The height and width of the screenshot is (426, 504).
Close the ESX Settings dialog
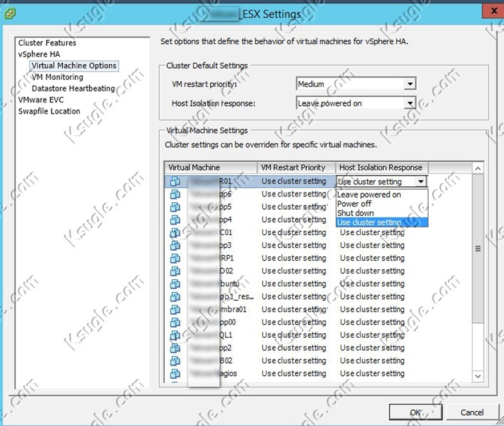(x=493, y=11)
